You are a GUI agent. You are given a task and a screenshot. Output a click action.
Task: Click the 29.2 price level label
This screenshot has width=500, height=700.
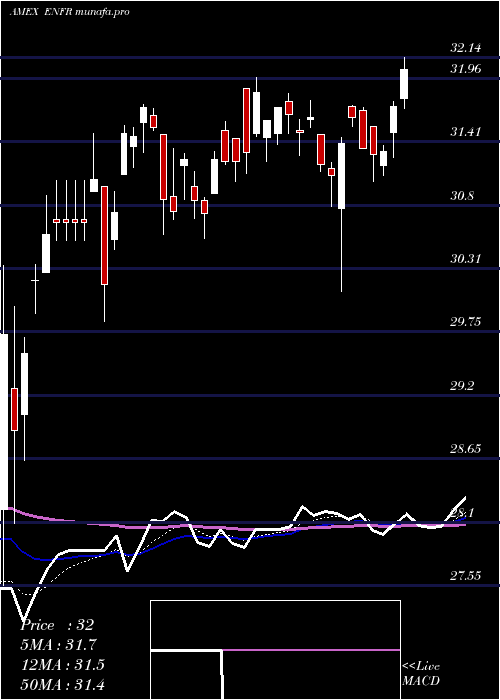(x=462, y=386)
